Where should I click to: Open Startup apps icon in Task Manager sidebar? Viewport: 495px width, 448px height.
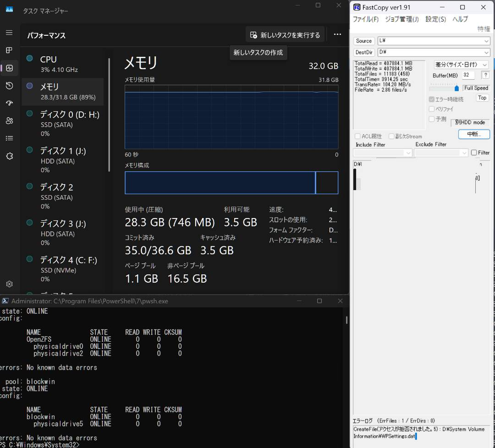click(x=10, y=103)
